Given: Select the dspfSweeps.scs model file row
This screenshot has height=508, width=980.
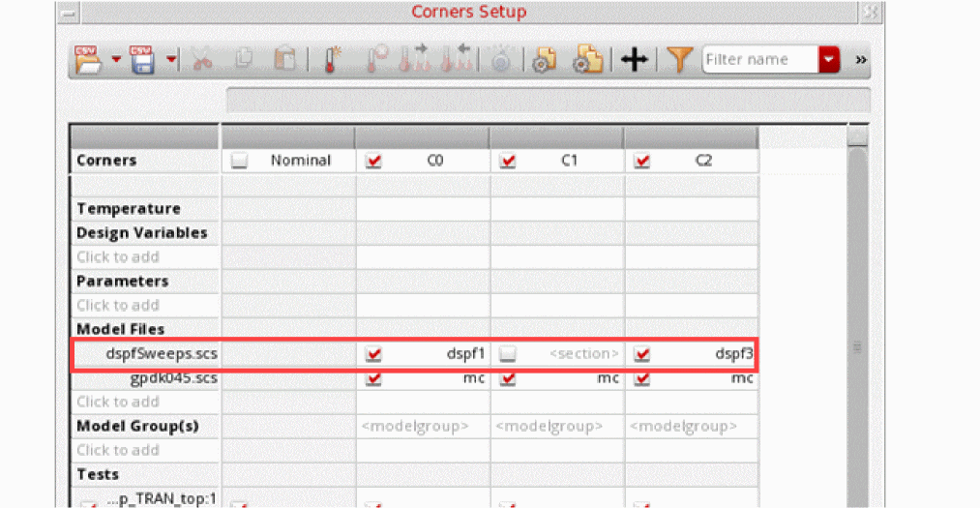Looking at the screenshot, I should [x=162, y=353].
